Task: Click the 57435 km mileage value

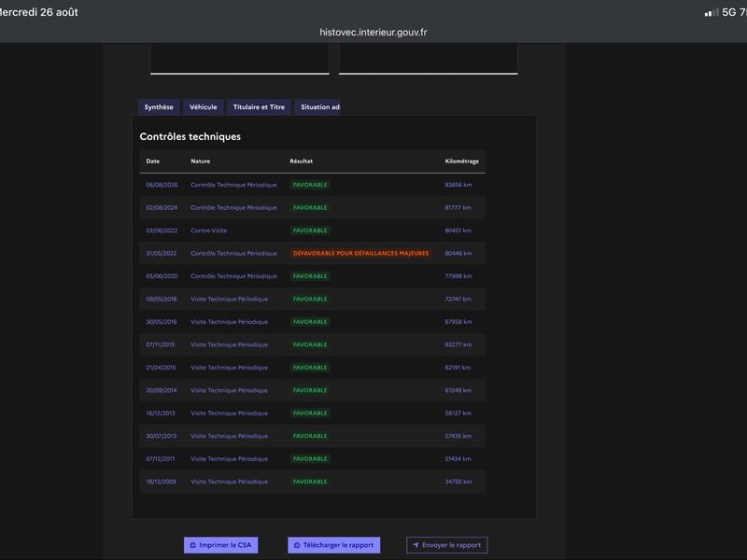Action: click(458, 436)
